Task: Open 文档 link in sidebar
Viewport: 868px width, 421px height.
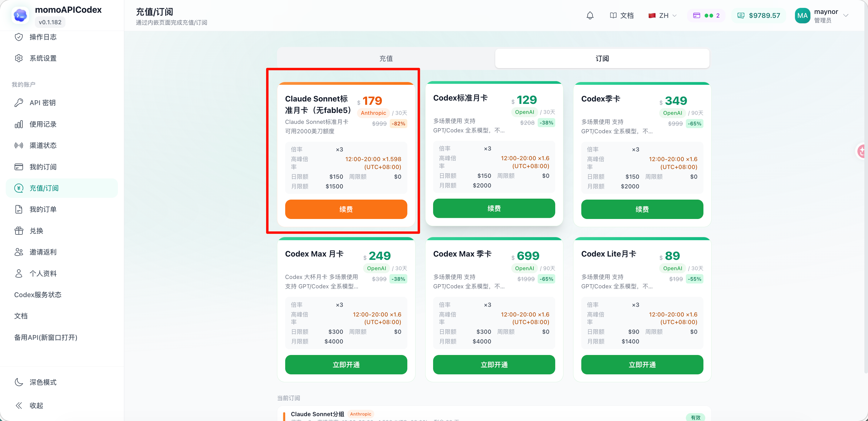Action: click(62, 316)
